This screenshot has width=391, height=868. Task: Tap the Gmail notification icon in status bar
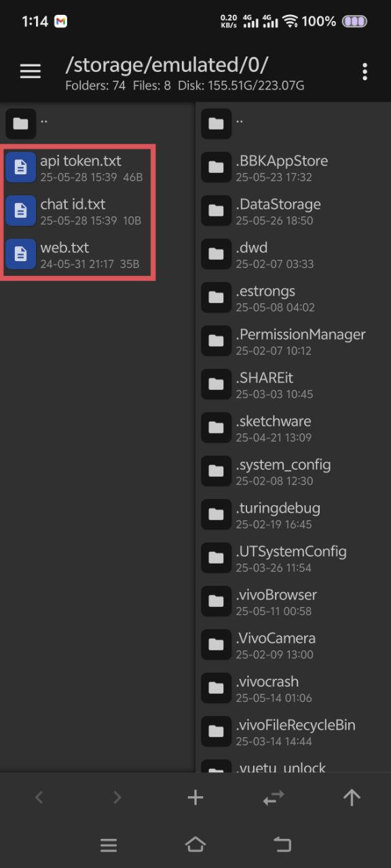click(x=61, y=22)
